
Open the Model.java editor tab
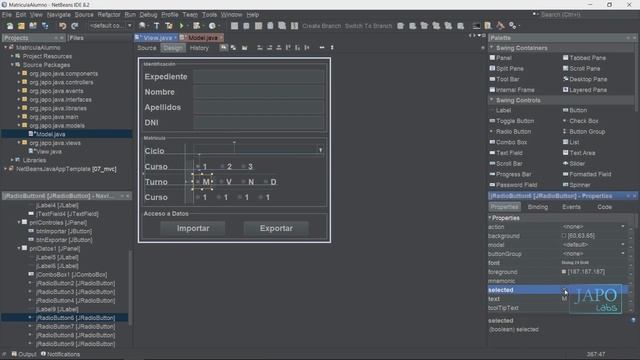pyautogui.click(x=202, y=38)
